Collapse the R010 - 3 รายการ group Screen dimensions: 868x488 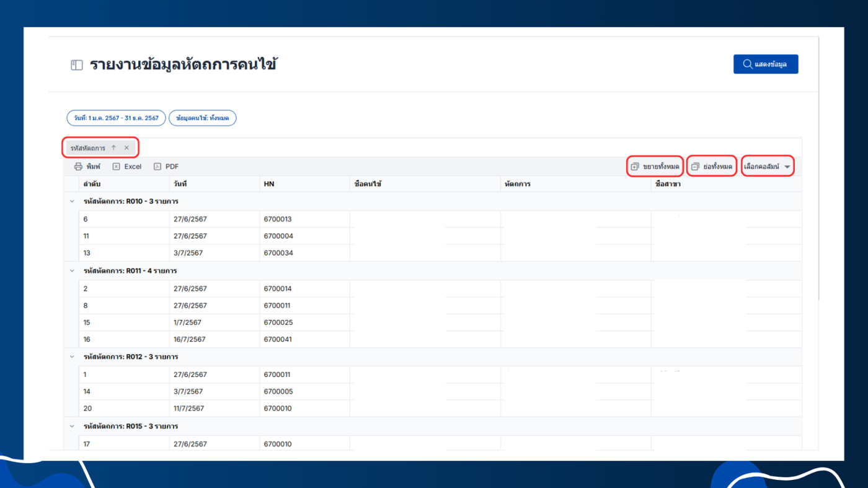(72, 202)
